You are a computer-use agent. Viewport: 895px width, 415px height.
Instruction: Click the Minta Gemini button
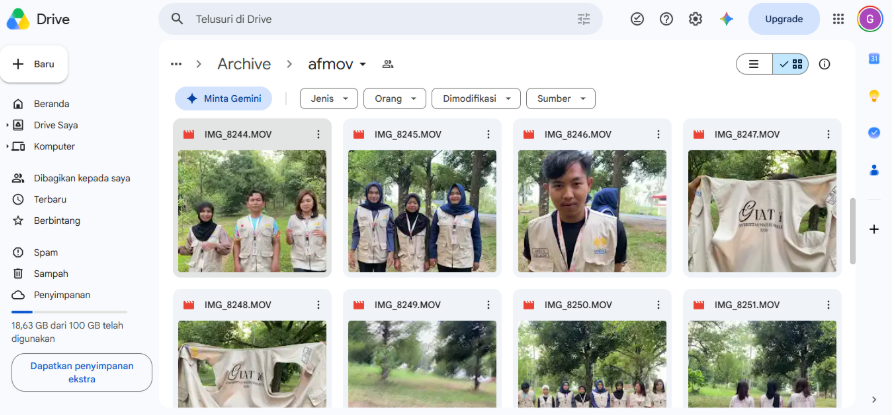click(x=223, y=99)
